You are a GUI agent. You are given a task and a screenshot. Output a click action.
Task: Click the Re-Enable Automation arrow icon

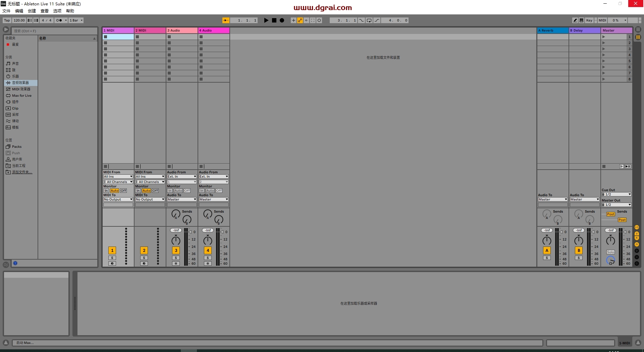click(x=306, y=20)
